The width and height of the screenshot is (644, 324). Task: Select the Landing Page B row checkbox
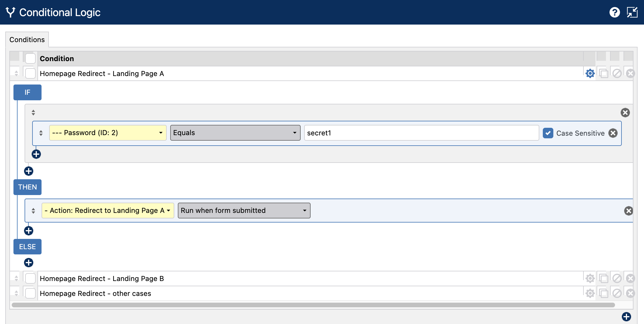pos(30,278)
